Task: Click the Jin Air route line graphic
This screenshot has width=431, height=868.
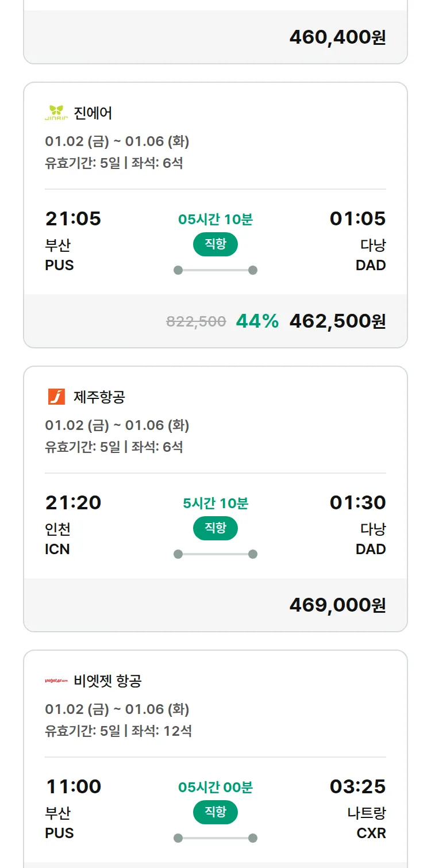Action: [215, 270]
